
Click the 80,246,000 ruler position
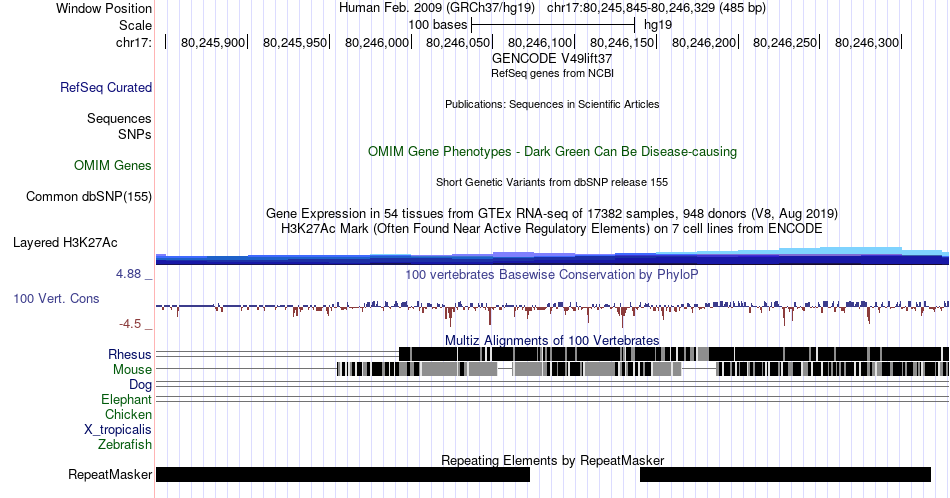click(377, 42)
